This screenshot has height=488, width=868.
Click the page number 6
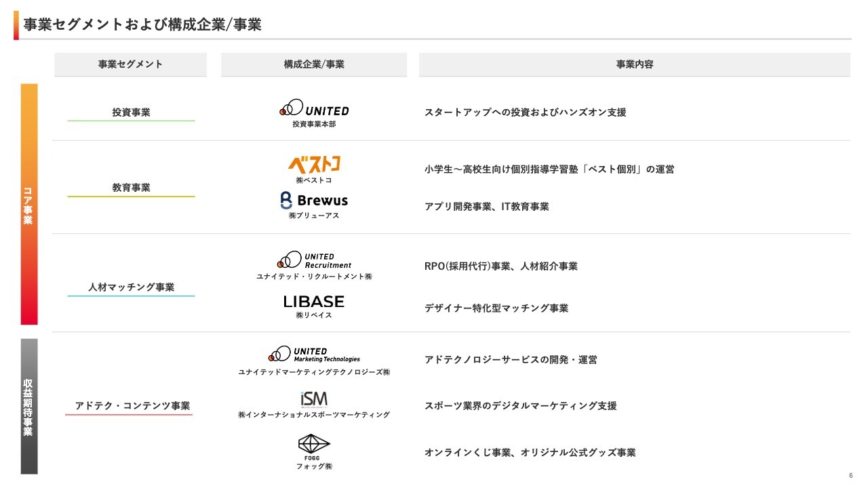tap(850, 475)
